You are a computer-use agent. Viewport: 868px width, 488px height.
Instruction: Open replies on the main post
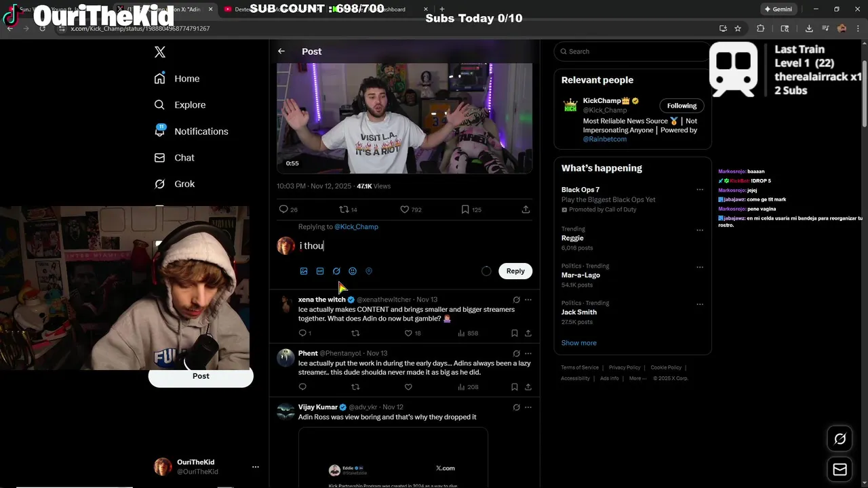tap(288, 209)
